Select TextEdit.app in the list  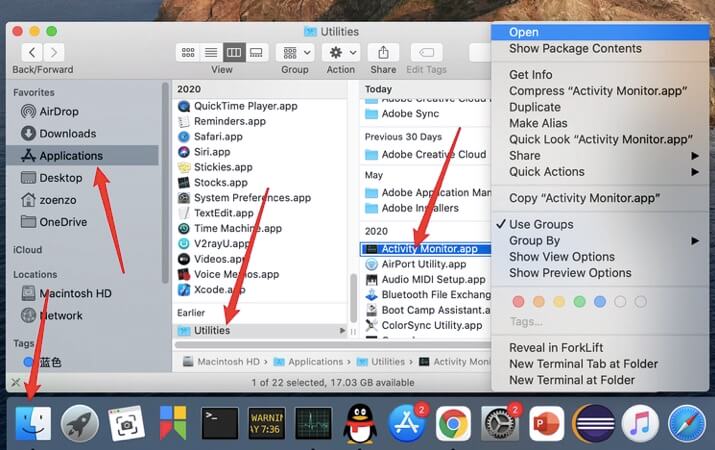(x=216, y=213)
